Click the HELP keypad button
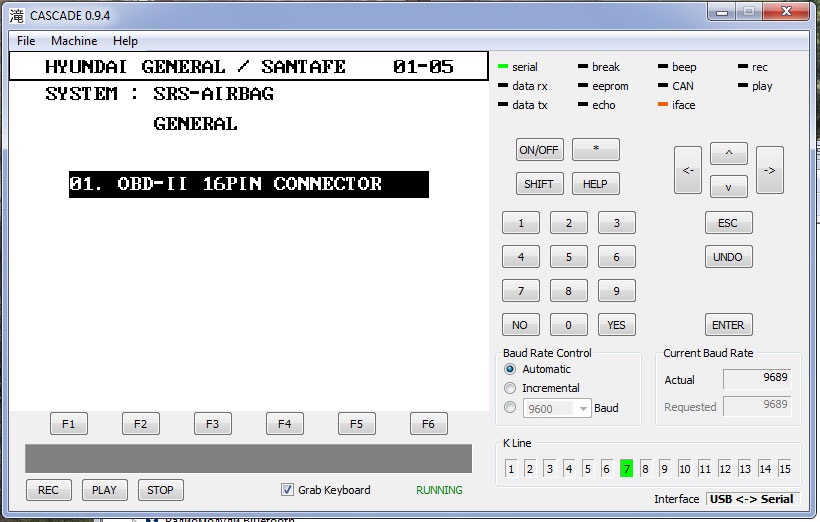 [x=596, y=184]
